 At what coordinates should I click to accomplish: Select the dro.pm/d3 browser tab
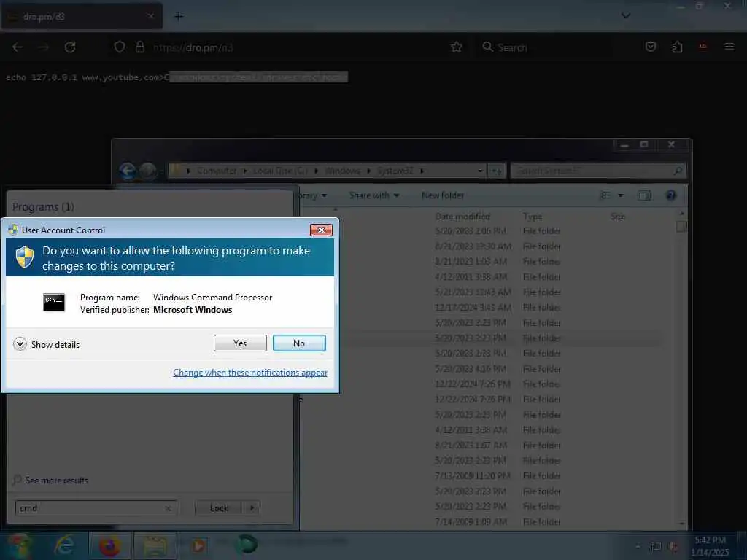tap(81, 17)
